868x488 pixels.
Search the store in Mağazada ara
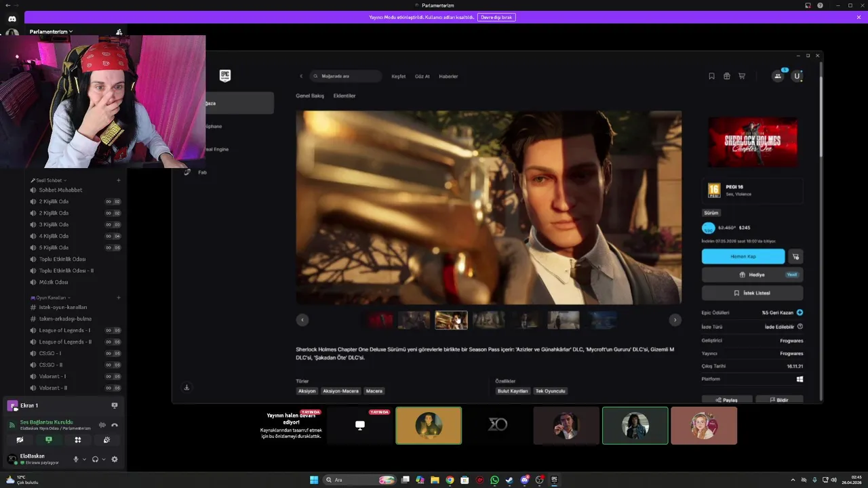point(345,76)
